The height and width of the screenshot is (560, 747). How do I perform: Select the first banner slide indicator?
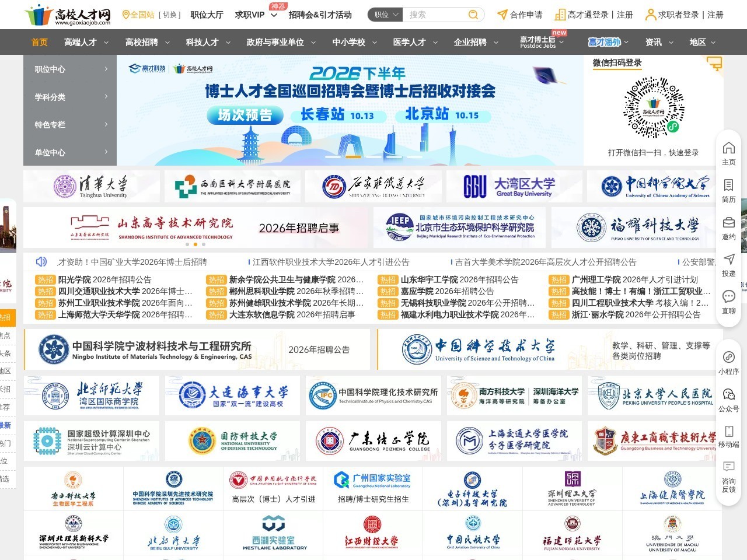333,156
